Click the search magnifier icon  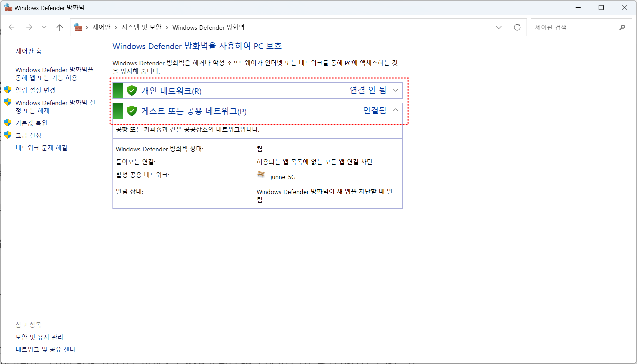pyautogui.click(x=622, y=27)
